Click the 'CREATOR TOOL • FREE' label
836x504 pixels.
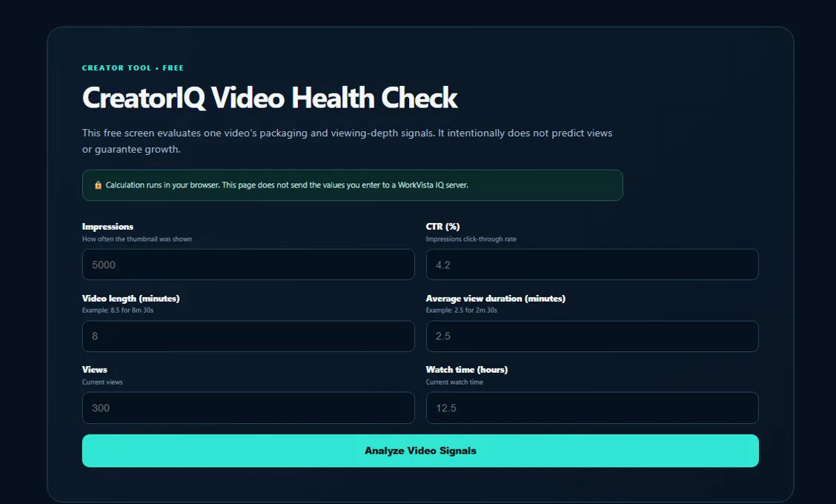[133, 67]
